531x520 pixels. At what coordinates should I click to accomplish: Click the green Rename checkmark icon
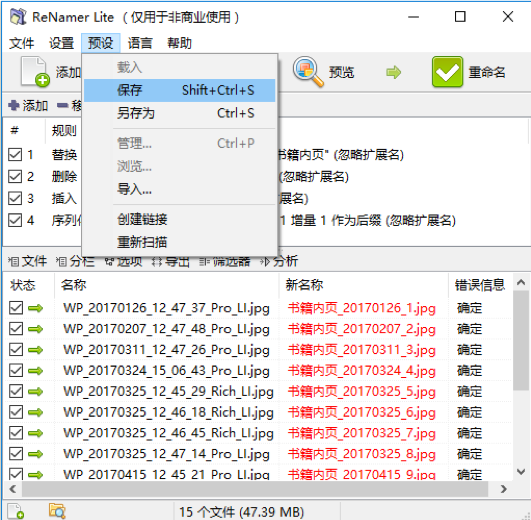[x=447, y=72]
